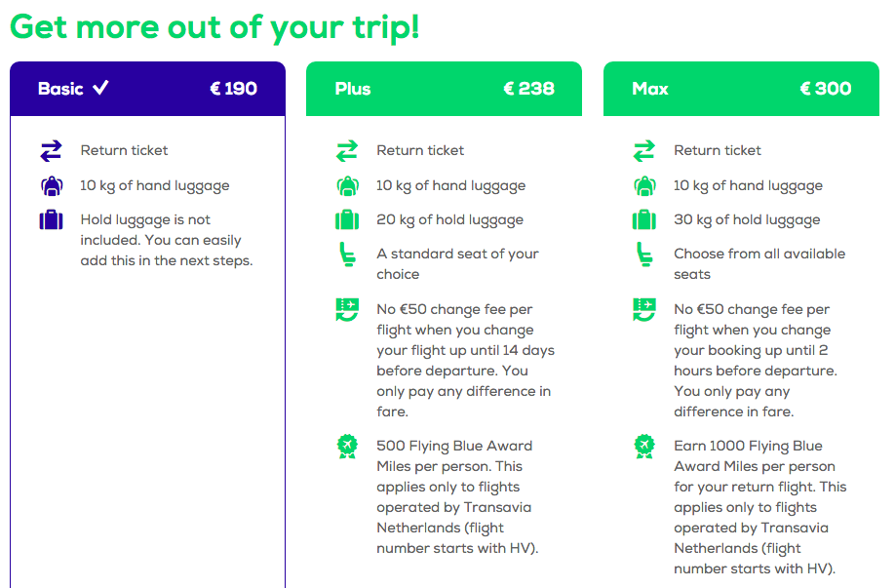
Task: Select the Basic fare header for €190
Action: [147, 89]
